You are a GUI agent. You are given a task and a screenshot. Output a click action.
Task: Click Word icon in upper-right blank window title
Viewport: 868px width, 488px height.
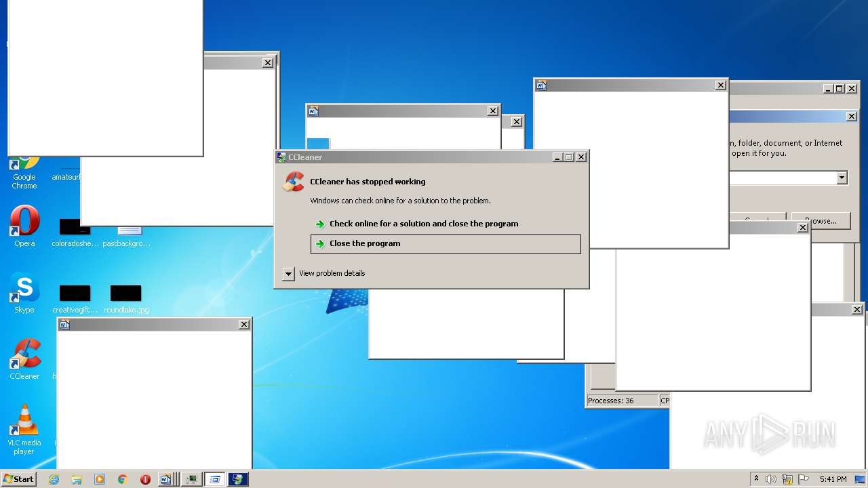coord(541,85)
